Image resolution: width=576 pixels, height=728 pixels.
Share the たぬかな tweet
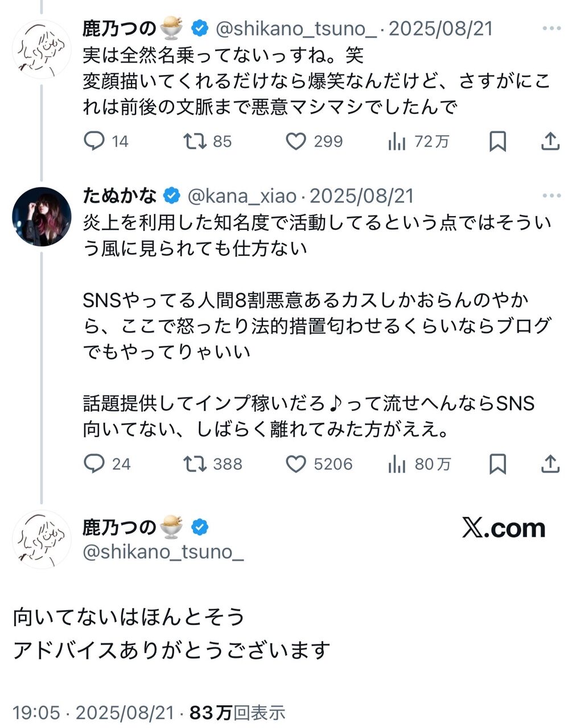pyautogui.click(x=550, y=464)
